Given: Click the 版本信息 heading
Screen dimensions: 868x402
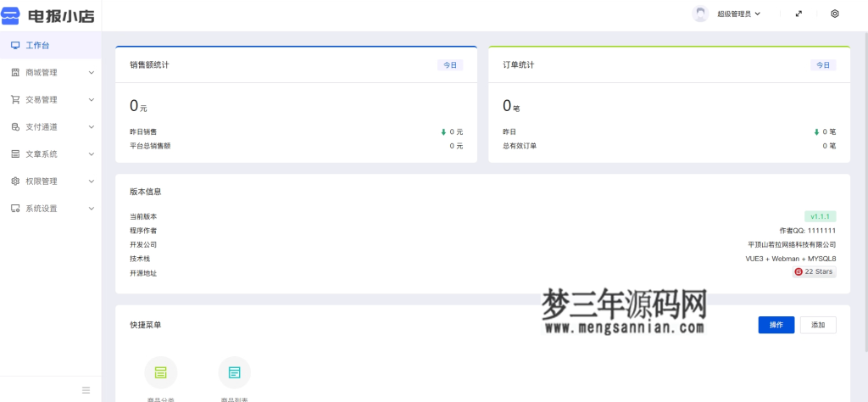Looking at the screenshot, I should tap(146, 193).
